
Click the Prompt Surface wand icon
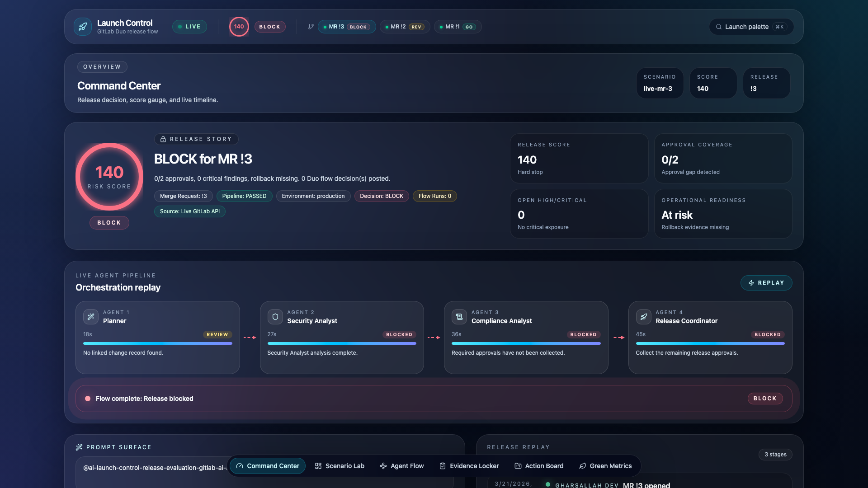point(79,447)
